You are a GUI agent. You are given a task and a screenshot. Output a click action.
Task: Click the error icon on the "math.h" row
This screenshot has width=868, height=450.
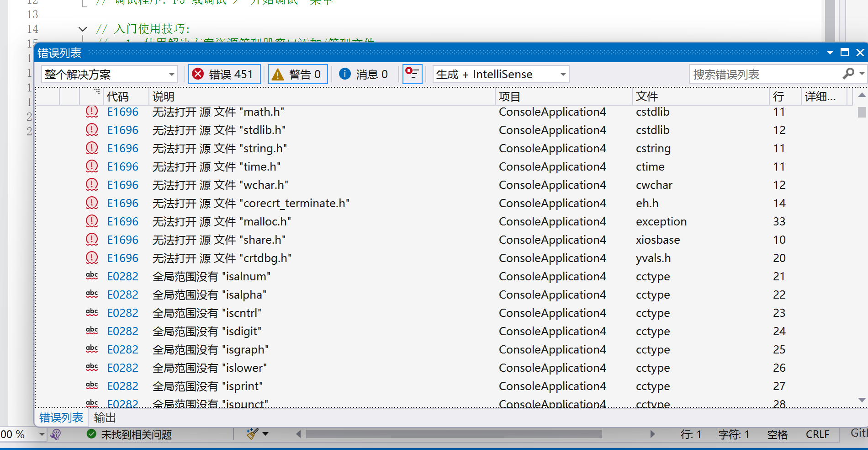92,112
